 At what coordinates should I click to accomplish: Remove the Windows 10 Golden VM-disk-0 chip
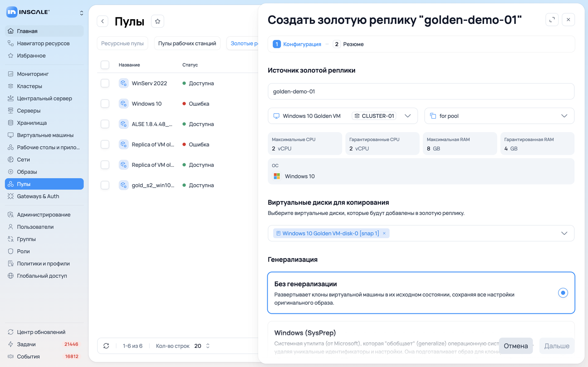(x=384, y=233)
